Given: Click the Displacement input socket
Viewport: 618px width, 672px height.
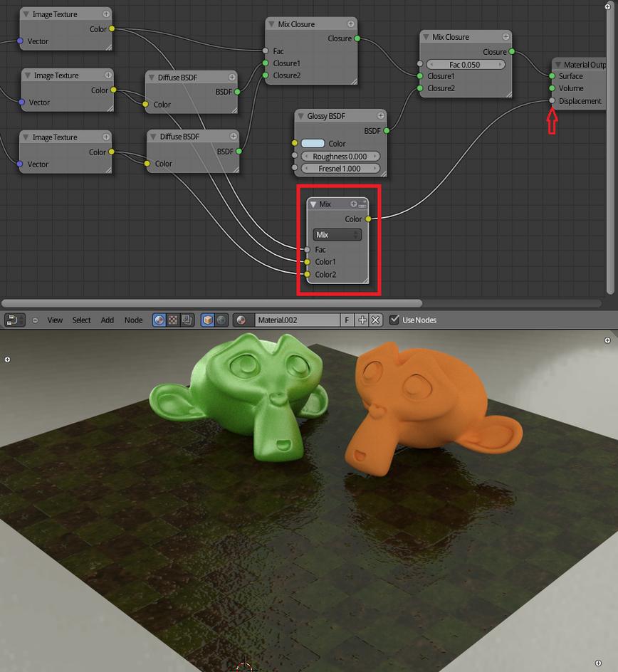Looking at the screenshot, I should [552, 100].
